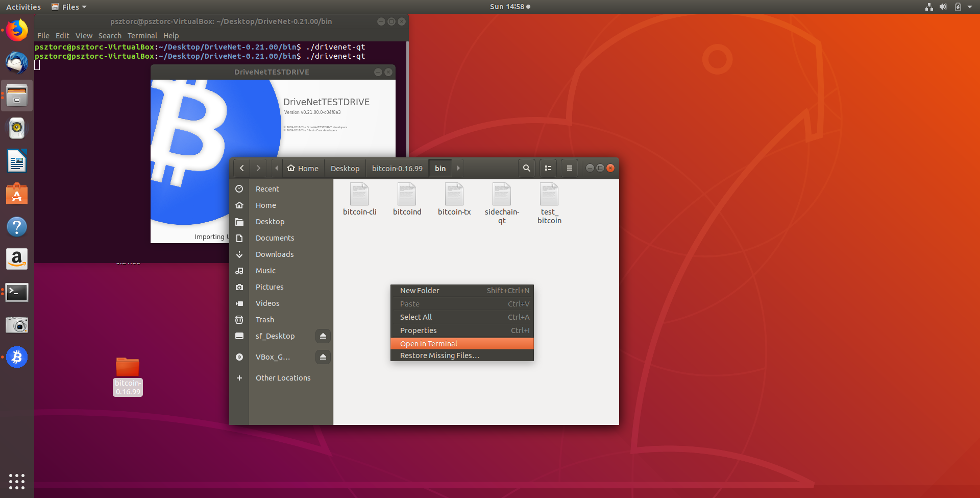
Task: Go back in Files navigation
Action: (x=242, y=168)
